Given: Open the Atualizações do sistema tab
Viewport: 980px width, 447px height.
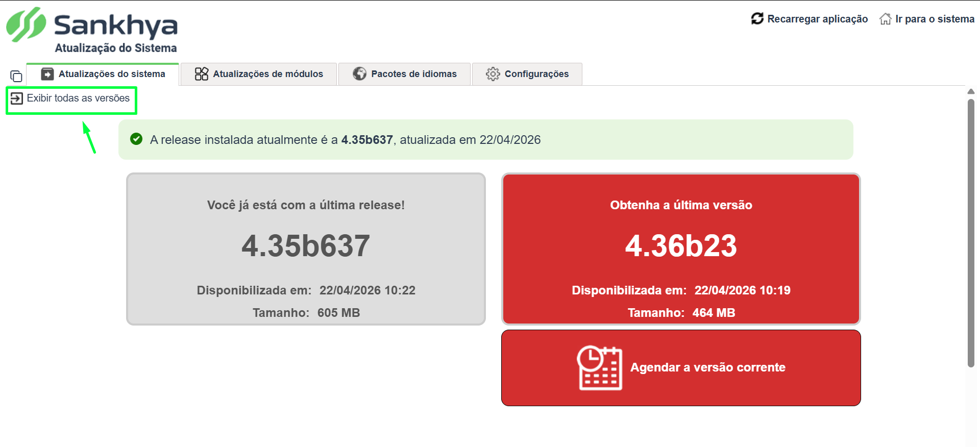Looking at the screenshot, I should (x=103, y=74).
